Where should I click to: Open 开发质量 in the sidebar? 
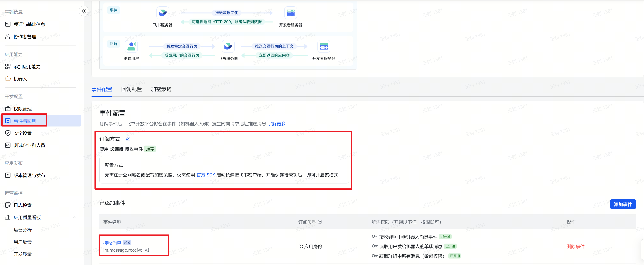[22, 254]
